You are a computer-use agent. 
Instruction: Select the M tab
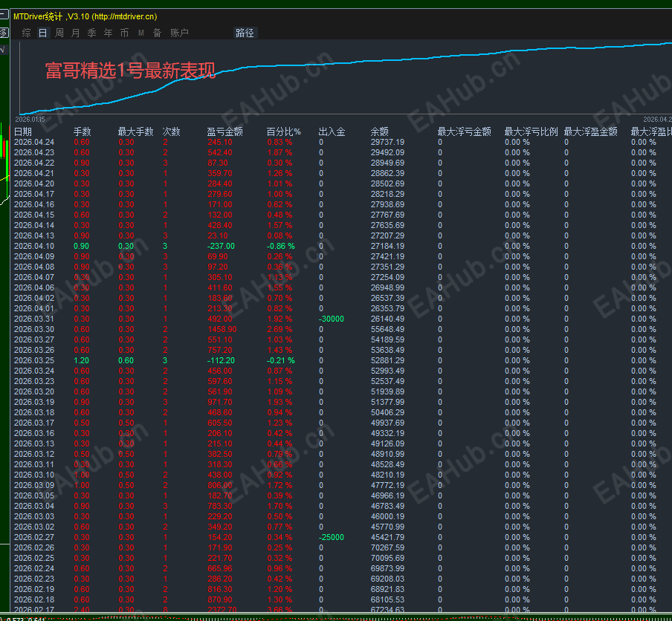coord(141,33)
